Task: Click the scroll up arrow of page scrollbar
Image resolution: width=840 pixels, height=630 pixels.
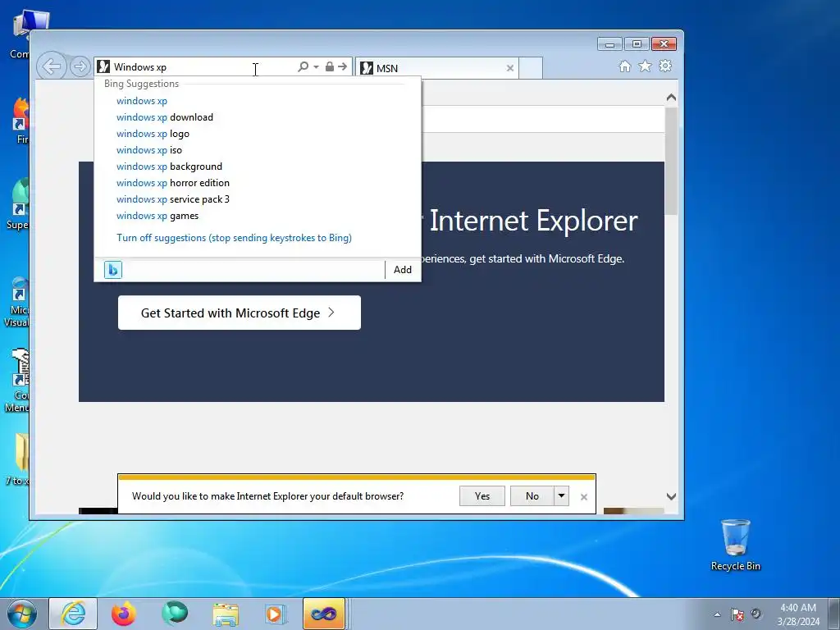Action: [x=671, y=98]
